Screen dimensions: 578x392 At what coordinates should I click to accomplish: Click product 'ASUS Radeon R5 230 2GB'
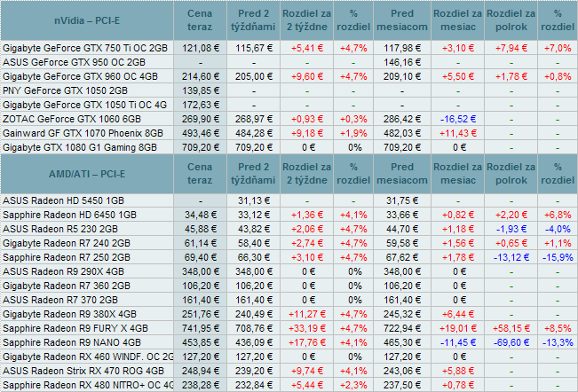click(x=60, y=229)
